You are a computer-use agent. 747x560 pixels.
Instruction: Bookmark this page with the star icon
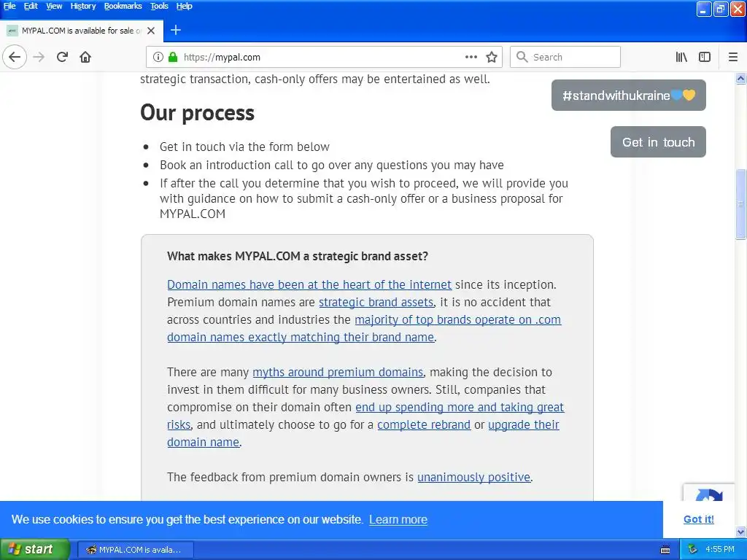pyautogui.click(x=492, y=57)
